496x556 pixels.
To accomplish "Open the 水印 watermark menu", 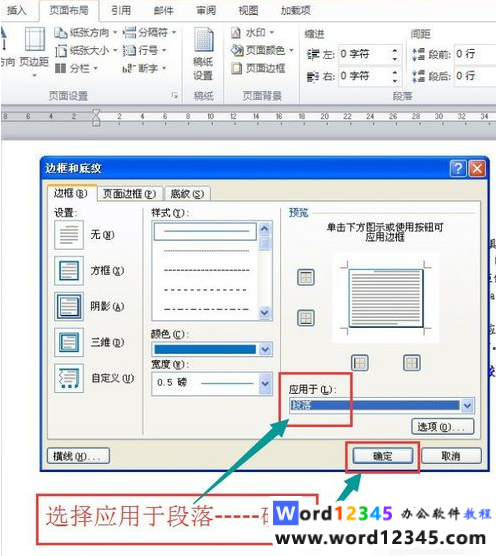I will (252, 33).
